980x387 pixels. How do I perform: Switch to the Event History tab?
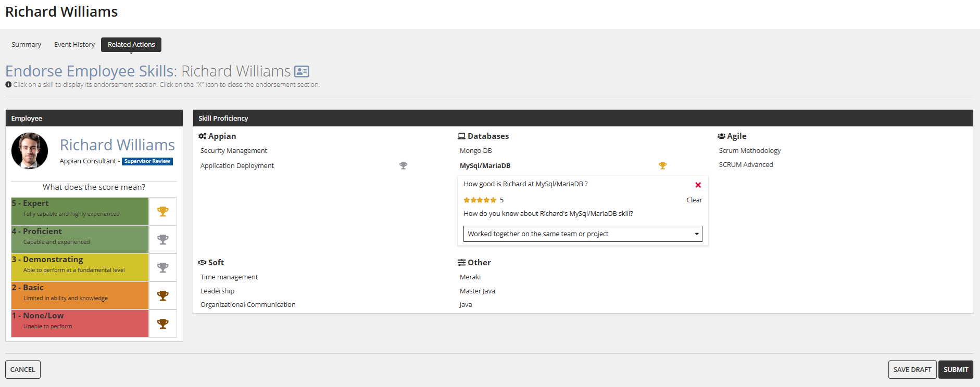click(74, 45)
